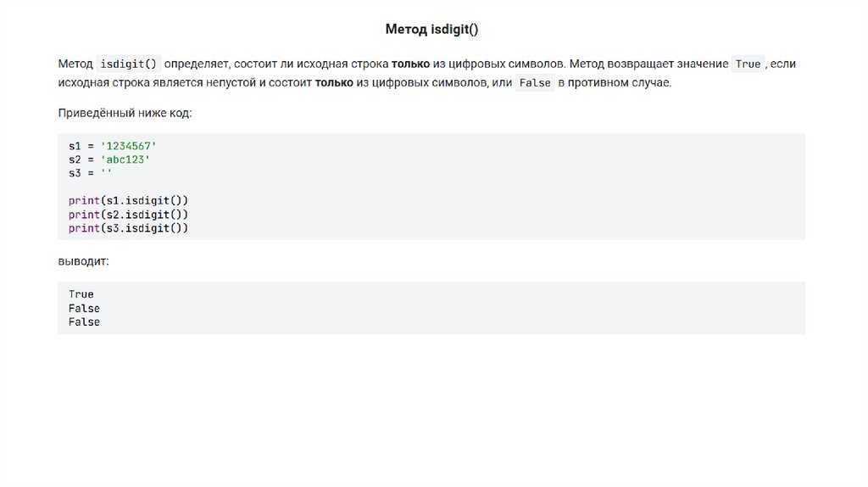Viewport: 868px width, 487px height.
Task: Click the code line print(s1.isdigit())
Action: point(128,201)
